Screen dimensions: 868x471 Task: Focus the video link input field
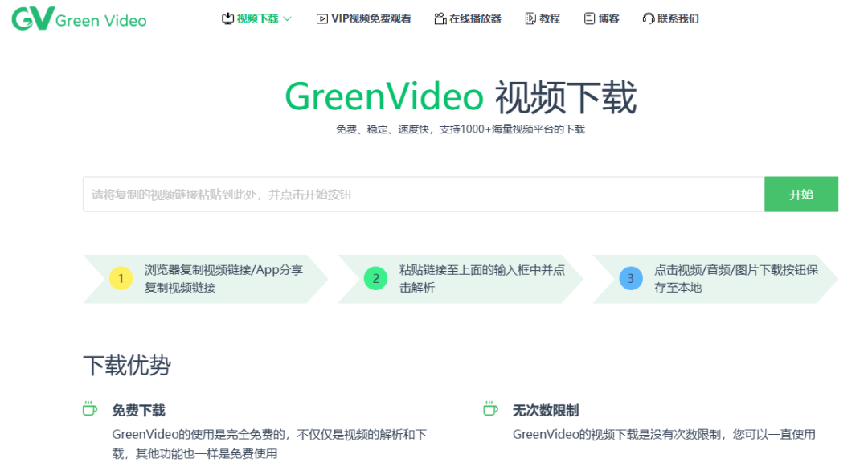tap(424, 195)
